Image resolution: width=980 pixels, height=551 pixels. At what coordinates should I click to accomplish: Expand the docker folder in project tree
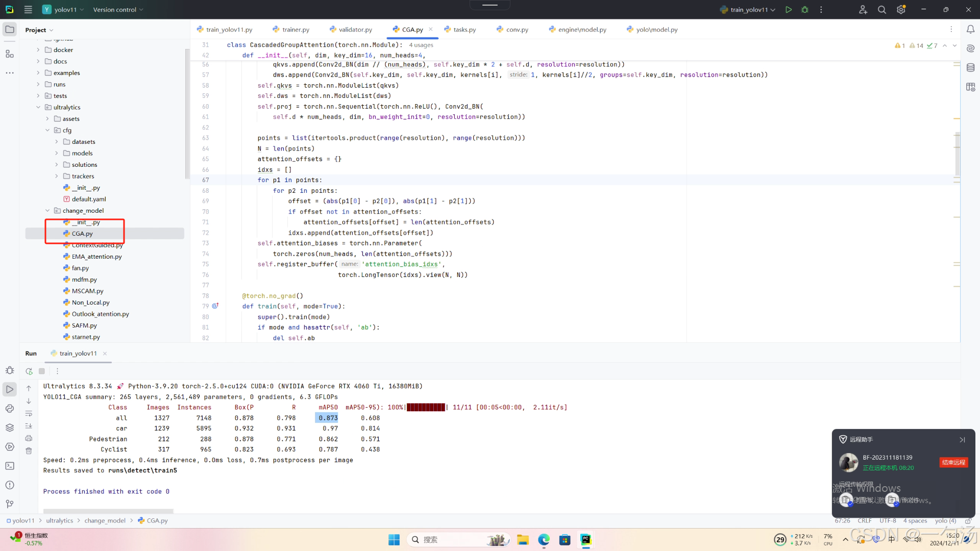[x=38, y=50]
